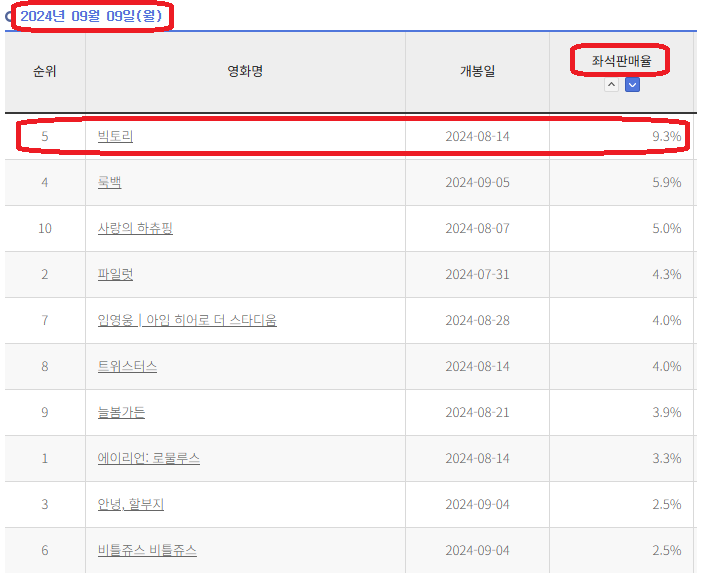
Task: Click rank 9 in the 늘봄가든 row
Action: (x=45, y=412)
